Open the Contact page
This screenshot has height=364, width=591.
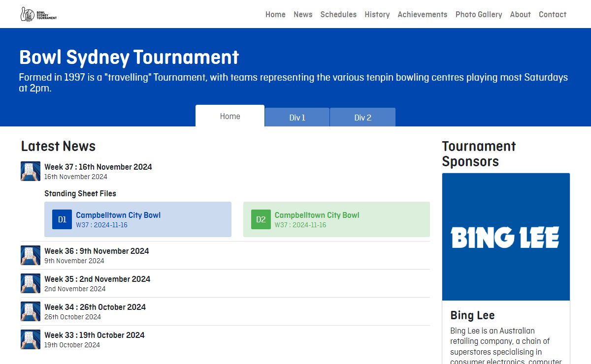click(x=553, y=14)
